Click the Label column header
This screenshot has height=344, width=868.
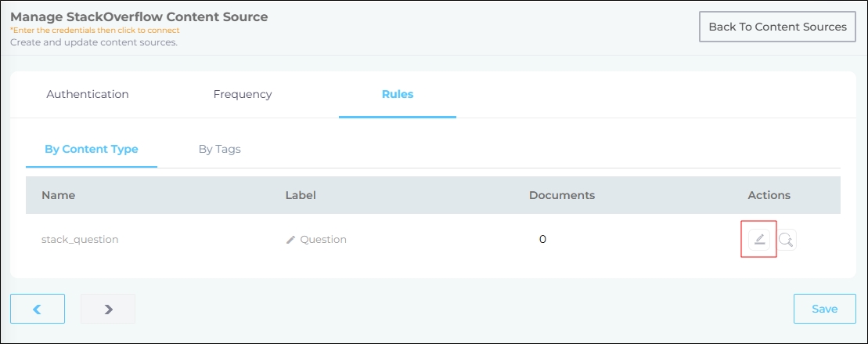pyautogui.click(x=301, y=195)
